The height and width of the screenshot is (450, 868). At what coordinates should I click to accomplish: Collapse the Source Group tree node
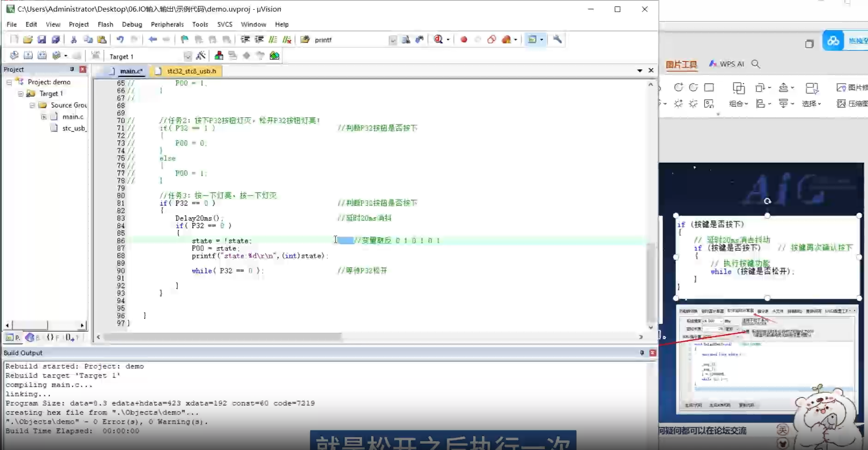tap(32, 105)
